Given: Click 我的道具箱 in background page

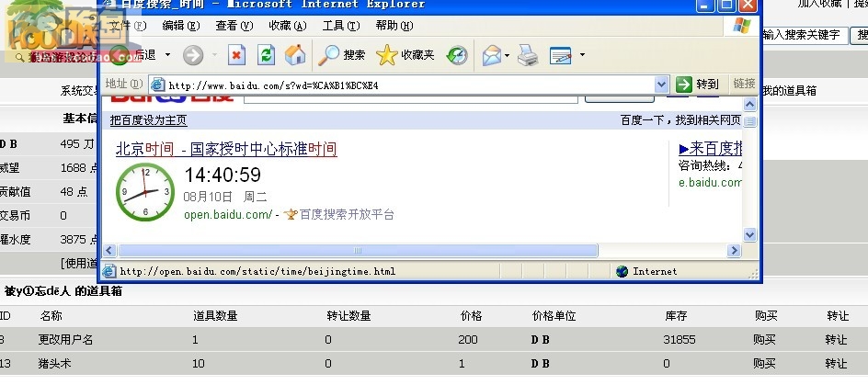Looking at the screenshot, I should (789, 91).
